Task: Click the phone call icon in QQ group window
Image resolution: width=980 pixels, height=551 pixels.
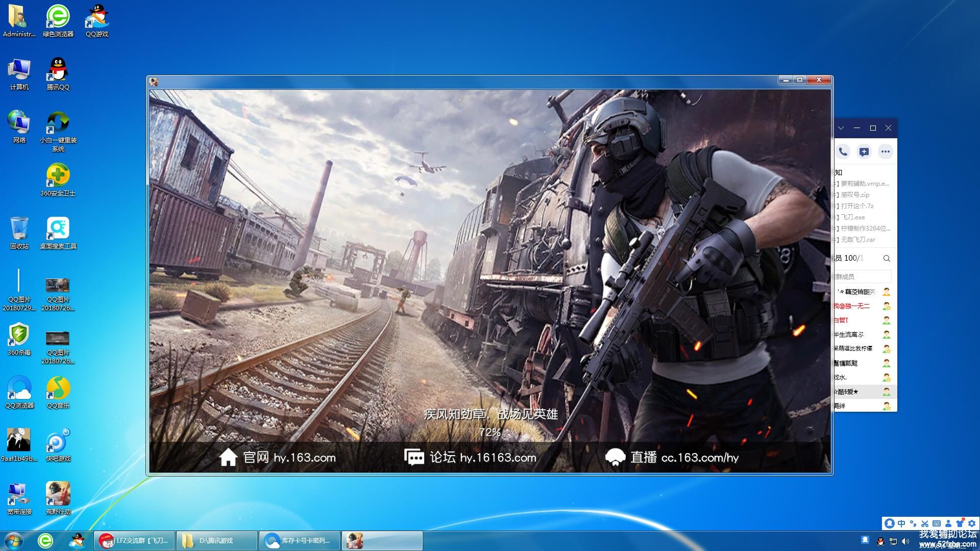Action: [x=843, y=152]
